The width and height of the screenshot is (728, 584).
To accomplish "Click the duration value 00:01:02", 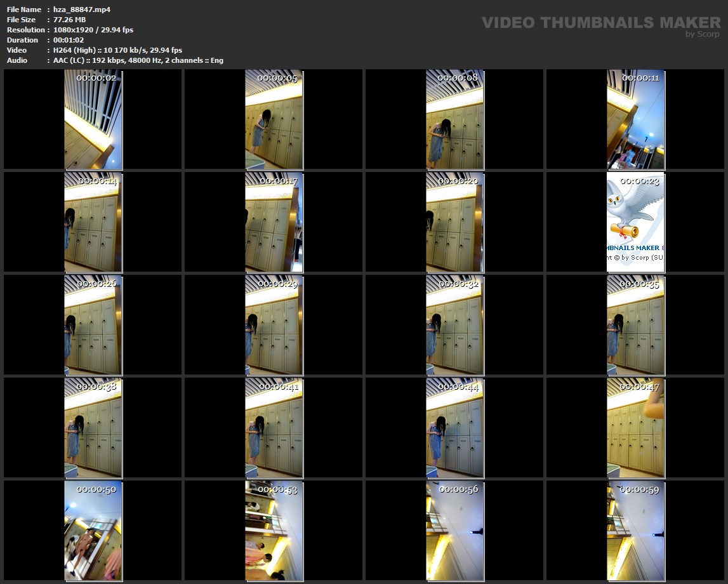I will tap(69, 40).
